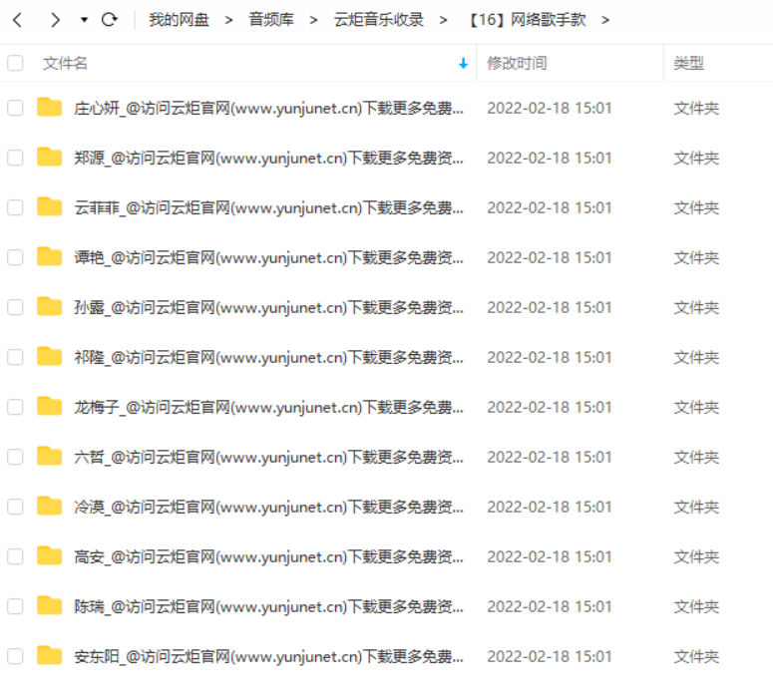Image resolution: width=773 pixels, height=700 pixels.
Task: Tick the checkbox for 高安 folder
Action: click(x=15, y=556)
